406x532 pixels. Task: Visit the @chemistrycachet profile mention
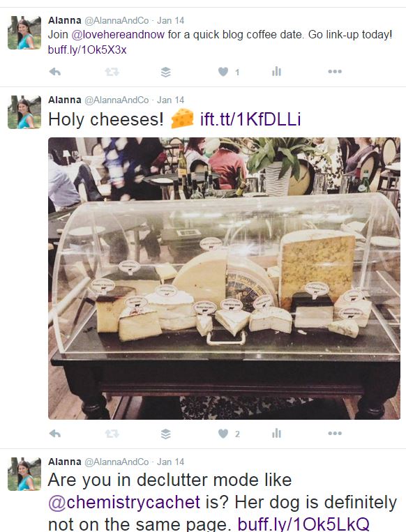tap(124, 502)
